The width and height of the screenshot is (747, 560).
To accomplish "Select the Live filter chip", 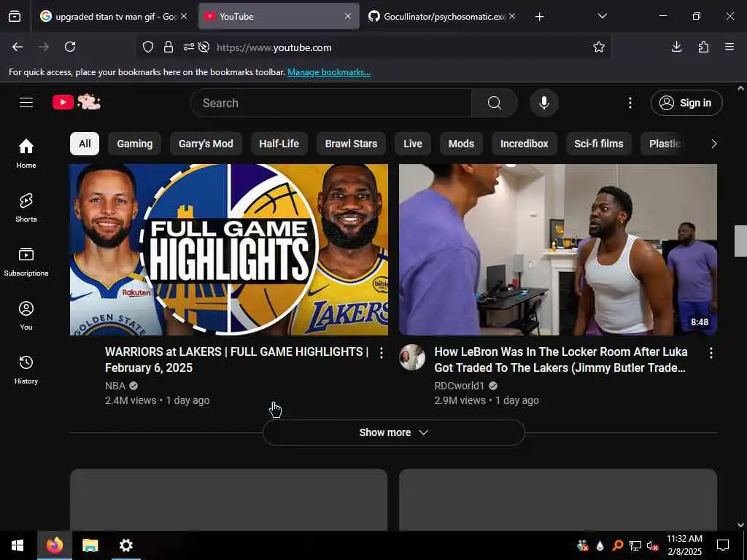I will pyautogui.click(x=413, y=144).
